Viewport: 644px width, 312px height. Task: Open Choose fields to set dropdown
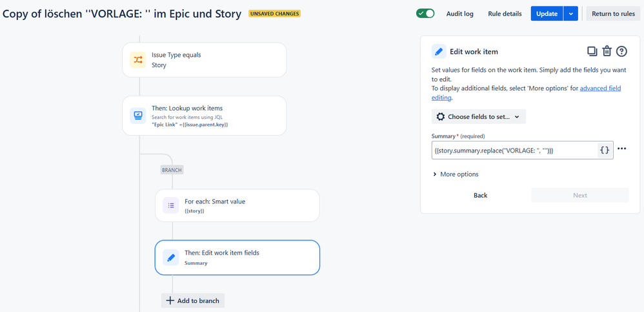pyautogui.click(x=478, y=117)
